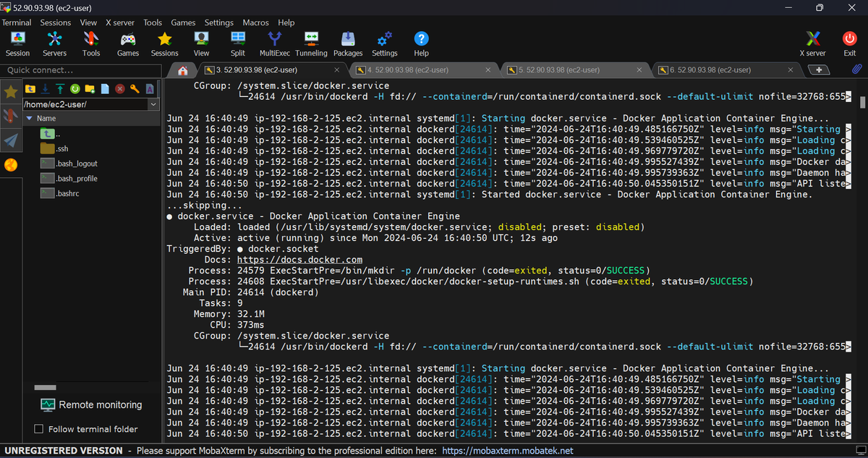Start the X server
The width and height of the screenshot is (868, 458).
[812, 43]
